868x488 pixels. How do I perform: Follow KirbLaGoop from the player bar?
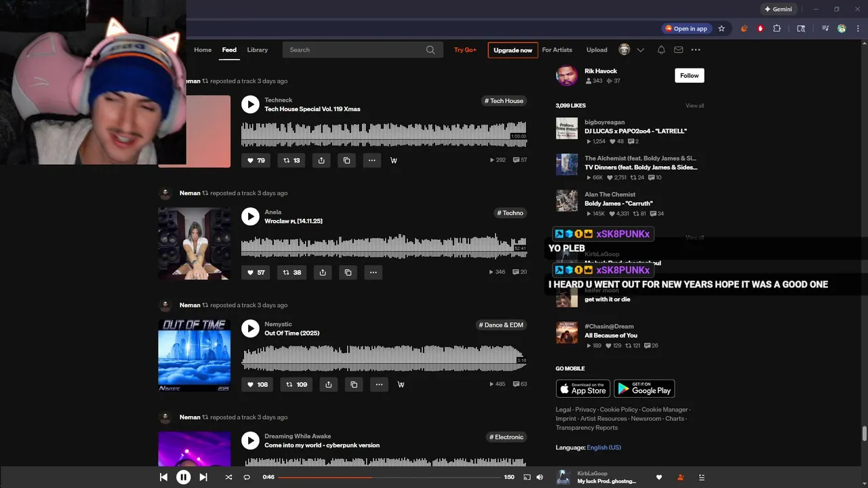(680, 477)
